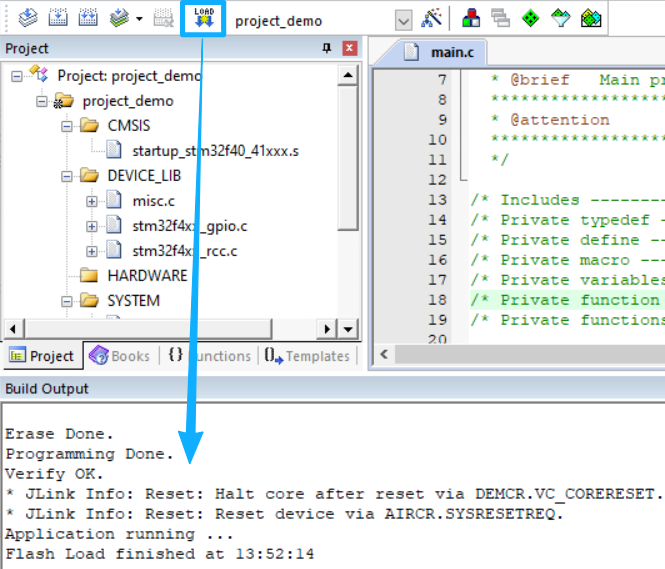
Task: Click line number 18 in the editor gutter
Action: (437, 300)
